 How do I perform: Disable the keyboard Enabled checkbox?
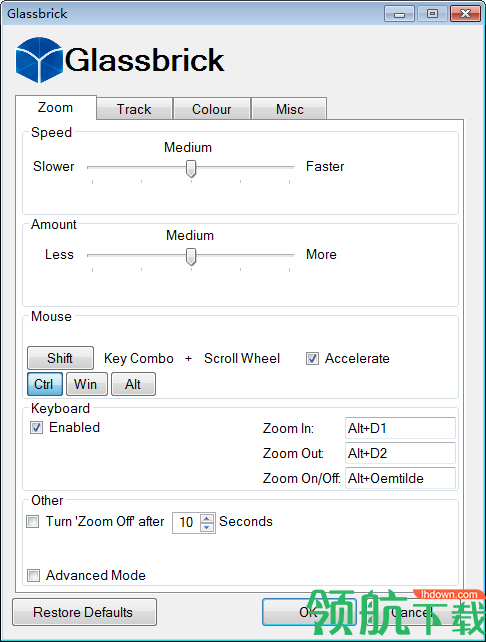[36, 428]
